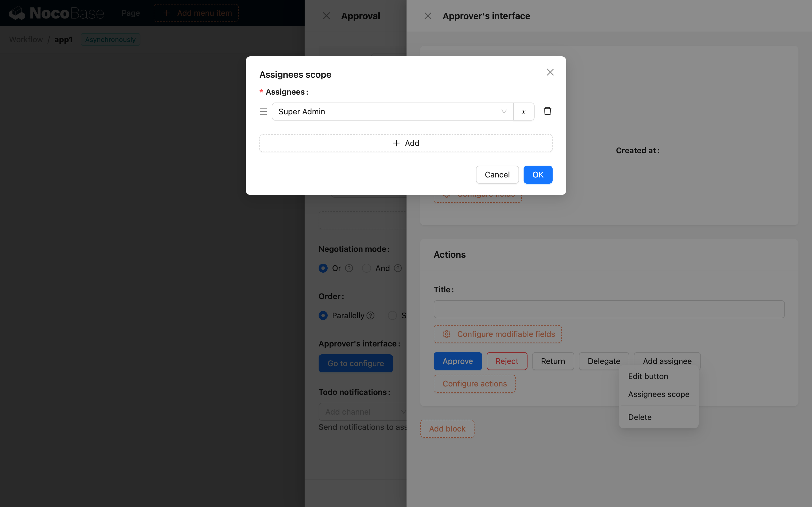Select Delete in the context menu
The image size is (812, 507).
pyautogui.click(x=639, y=417)
